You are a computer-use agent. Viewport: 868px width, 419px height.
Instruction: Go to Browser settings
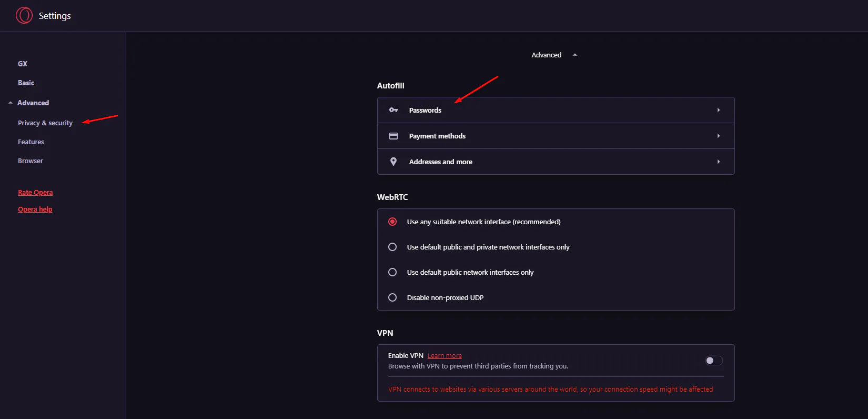click(31, 161)
